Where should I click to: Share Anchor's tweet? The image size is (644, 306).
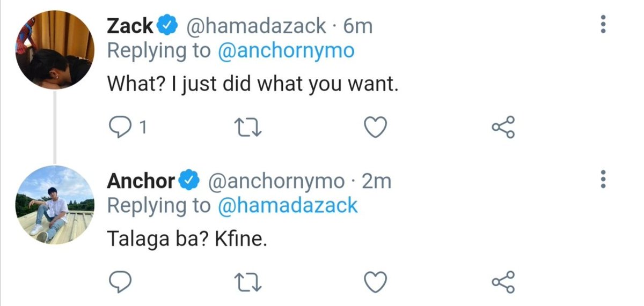tap(503, 281)
